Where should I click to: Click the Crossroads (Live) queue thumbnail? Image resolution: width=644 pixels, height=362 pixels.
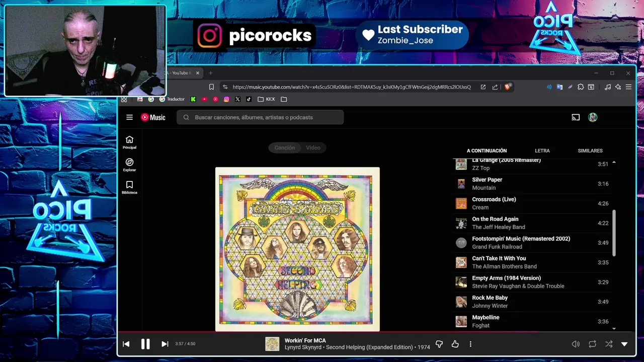click(461, 203)
